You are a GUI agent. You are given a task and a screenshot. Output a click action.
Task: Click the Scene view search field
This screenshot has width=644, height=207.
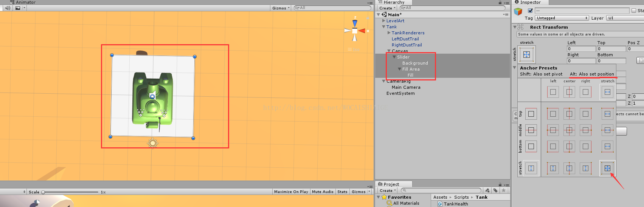click(332, 8)
